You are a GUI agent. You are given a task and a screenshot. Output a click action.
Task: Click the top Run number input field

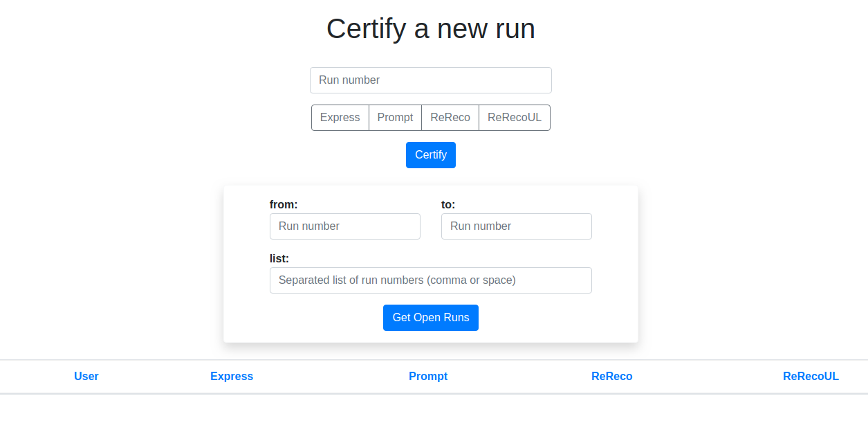pos(430,80)
